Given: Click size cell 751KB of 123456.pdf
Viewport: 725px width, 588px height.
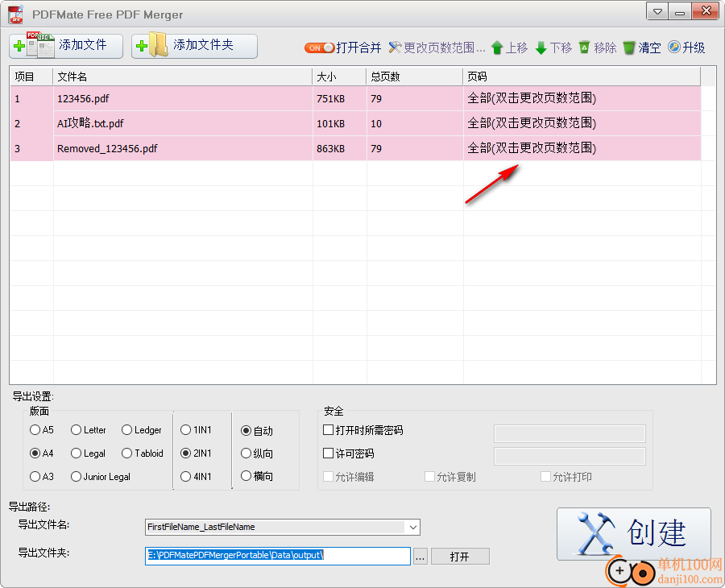Looking at the screenshot, I should pos(340,98).
